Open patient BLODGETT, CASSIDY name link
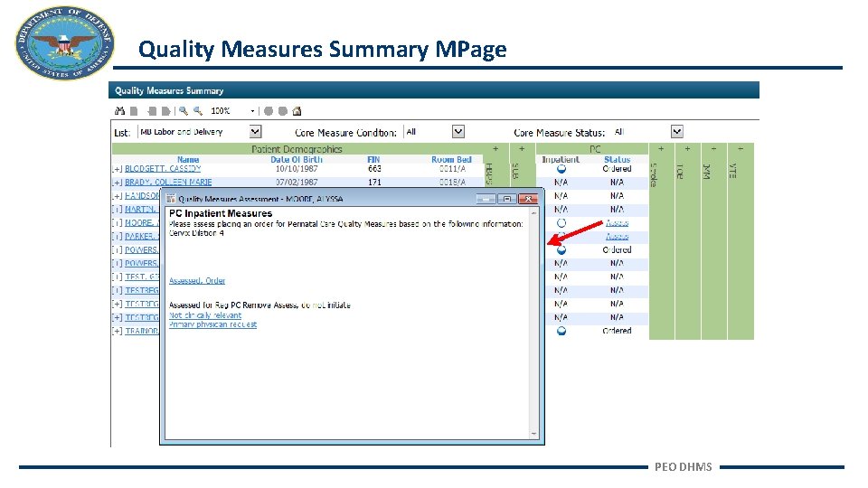 (x=163, y=169)
